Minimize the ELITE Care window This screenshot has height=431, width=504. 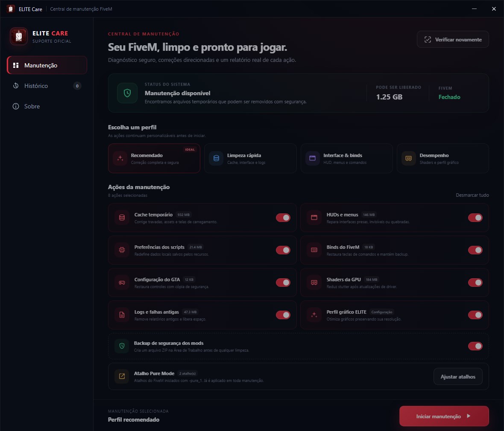pyautogui.click(x=474, y=9)
